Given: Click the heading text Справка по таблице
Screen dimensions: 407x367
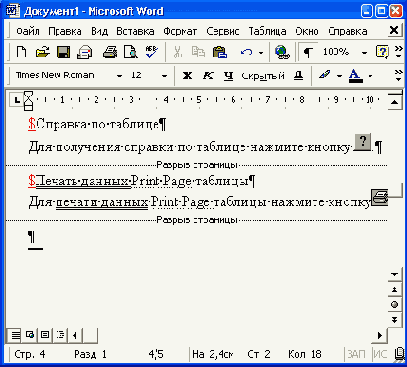Looking at the screenshot, I should [97, 125].
